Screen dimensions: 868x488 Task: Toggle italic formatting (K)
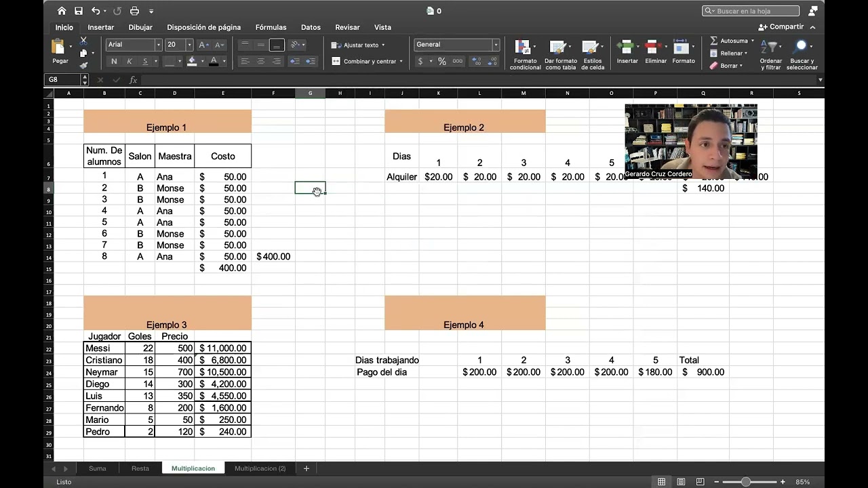[130, 61]
